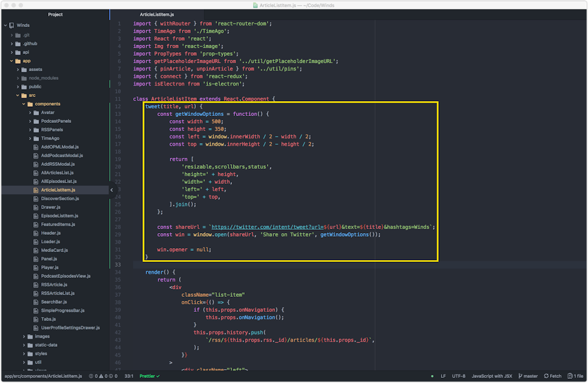Select the ArticleListItem.js editor tab

[x=157, y=14]
